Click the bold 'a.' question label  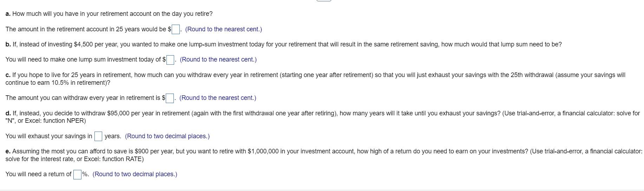point(8,14)
